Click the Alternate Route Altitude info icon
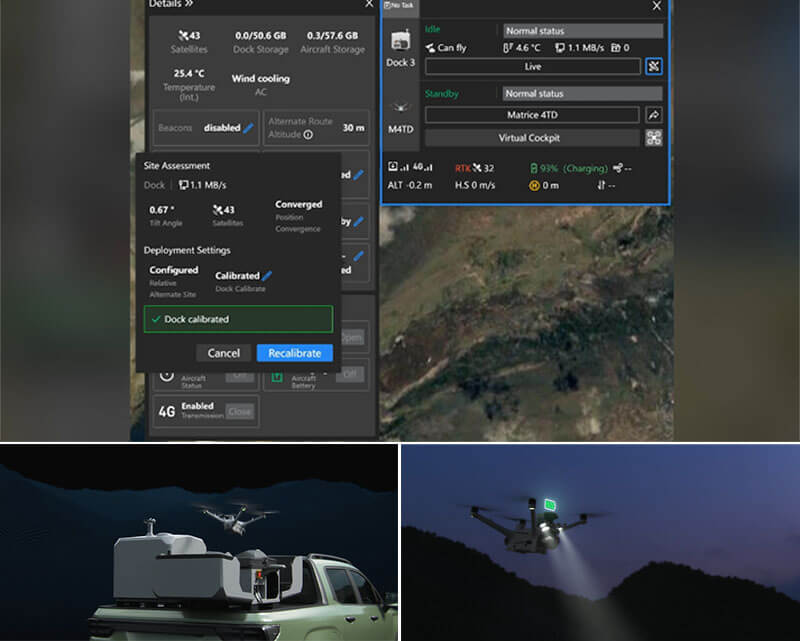Viewport: 800px width, 641px height. tap(308, 135)
